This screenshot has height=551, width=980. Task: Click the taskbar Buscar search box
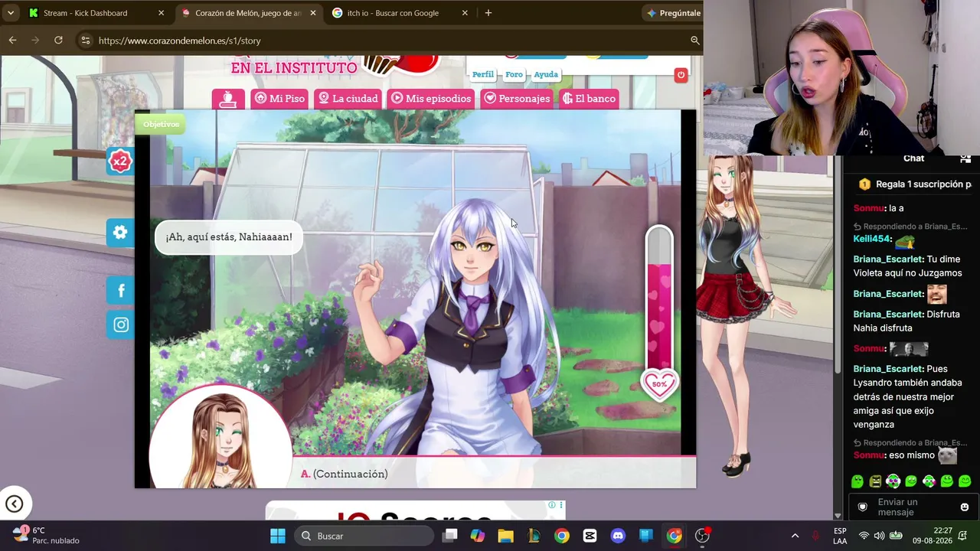pos(364,536)
